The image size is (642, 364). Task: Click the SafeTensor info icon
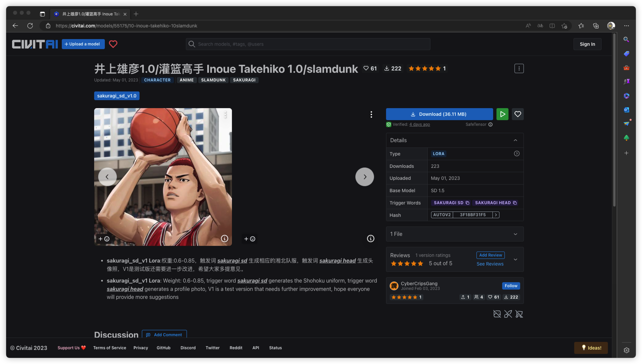(491, 124)
